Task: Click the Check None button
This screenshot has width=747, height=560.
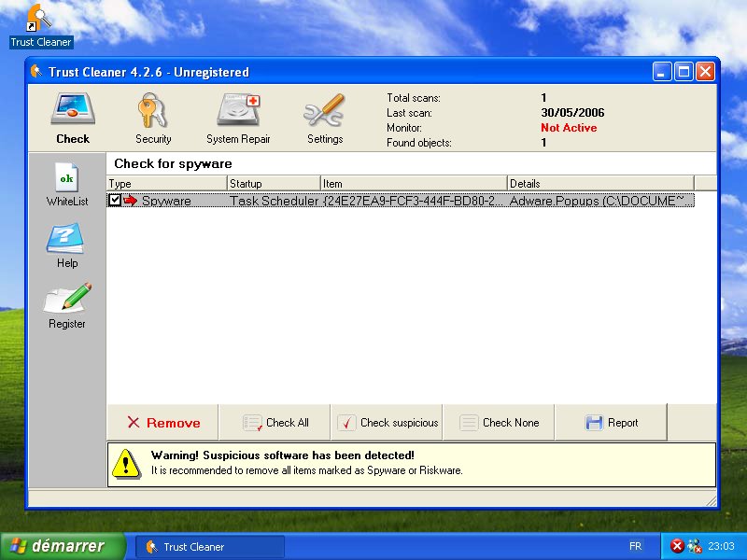Action: [499, 423]
